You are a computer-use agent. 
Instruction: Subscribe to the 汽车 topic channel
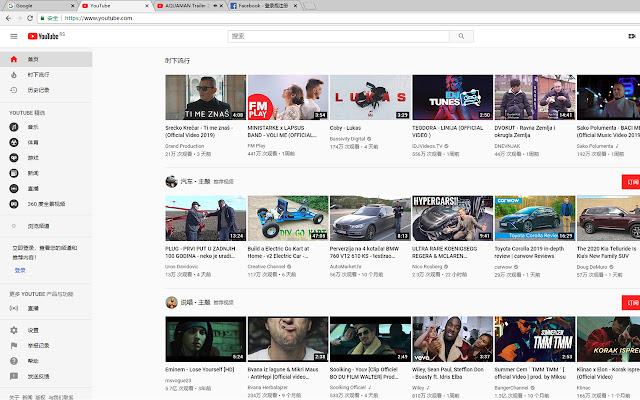tap(630, 183)
